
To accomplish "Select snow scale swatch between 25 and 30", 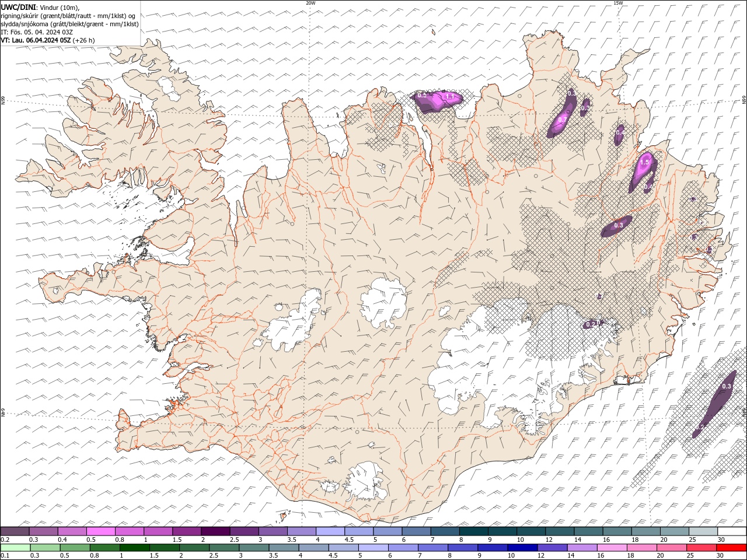I will point(703,531).
